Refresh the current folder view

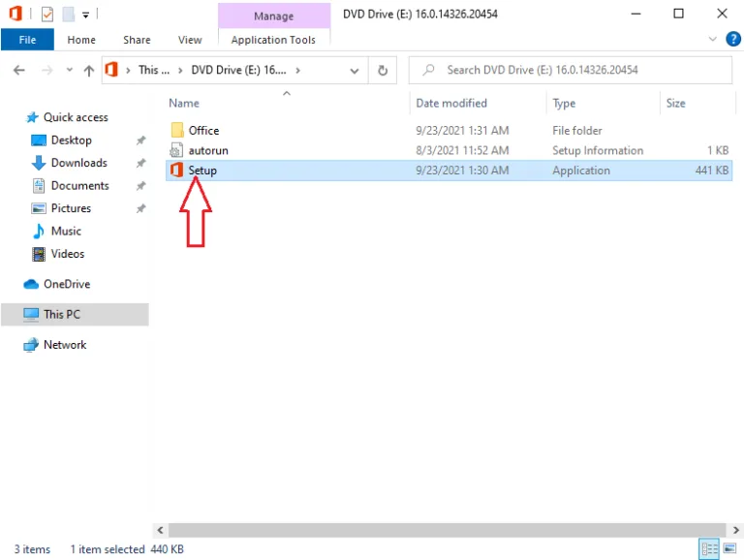[383, 70]
